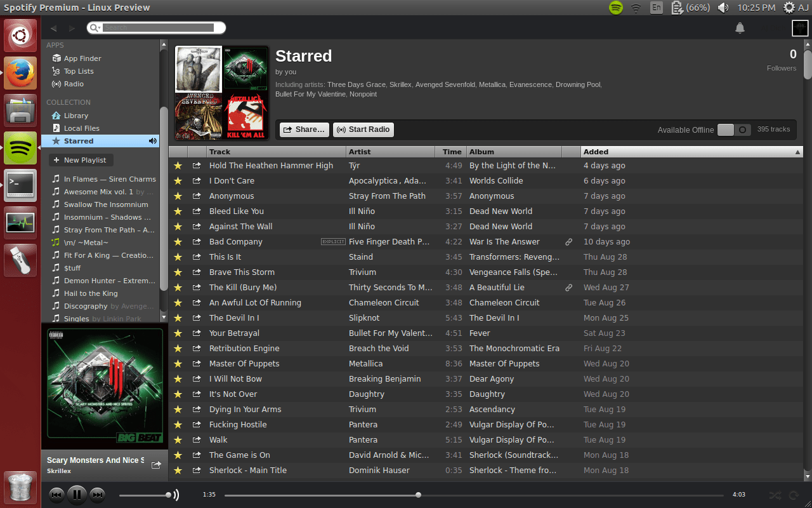Toggle the Available Offline switch
Viewport: 812px width, 508px height.
coord(734,130)
